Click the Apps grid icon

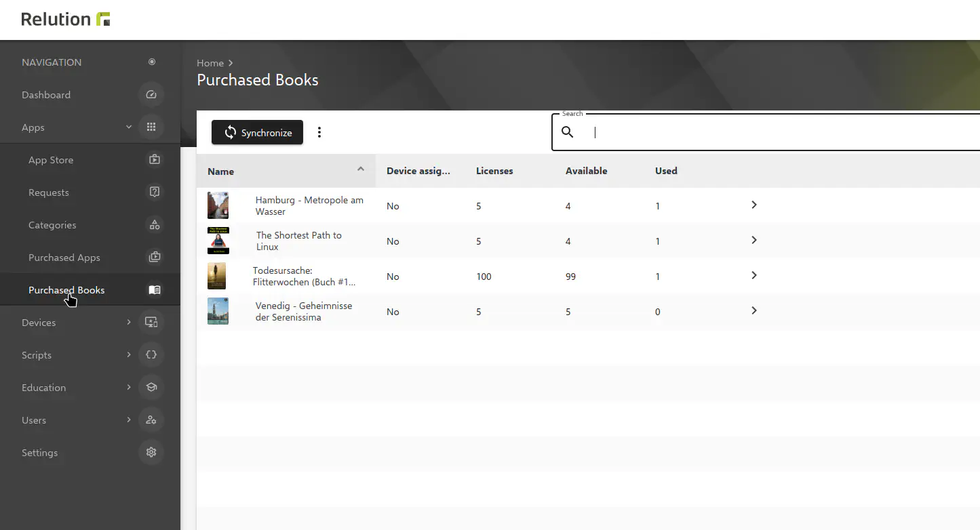coord(151,127)
